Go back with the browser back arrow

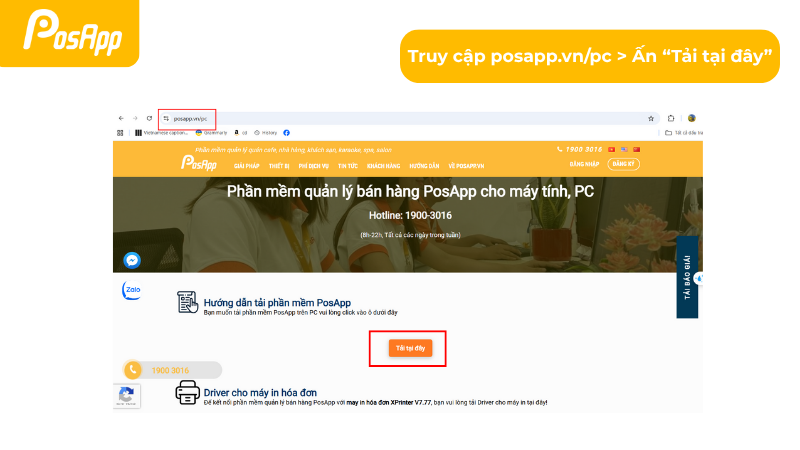click(x=121, y=118)
